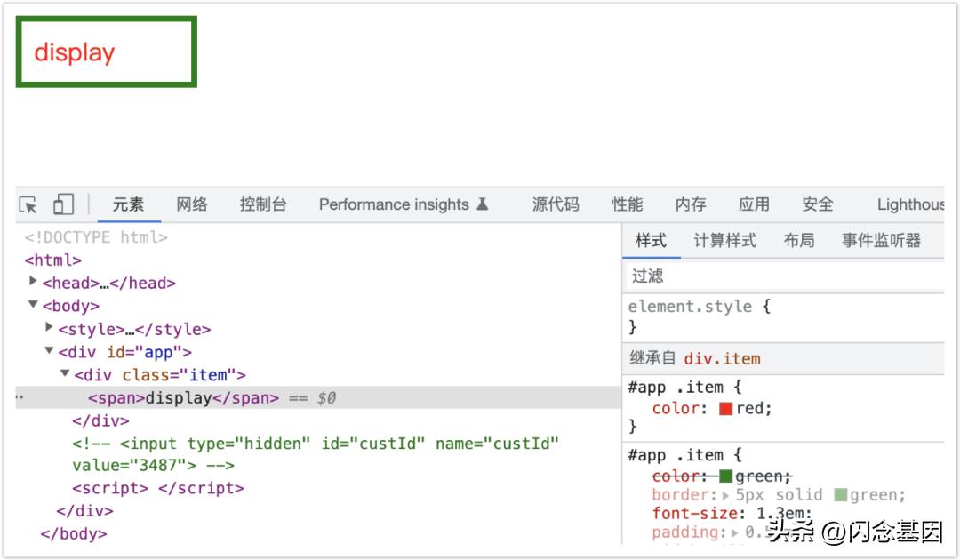Expand the head element node
The image size is (960, 560).
[34, 282]
